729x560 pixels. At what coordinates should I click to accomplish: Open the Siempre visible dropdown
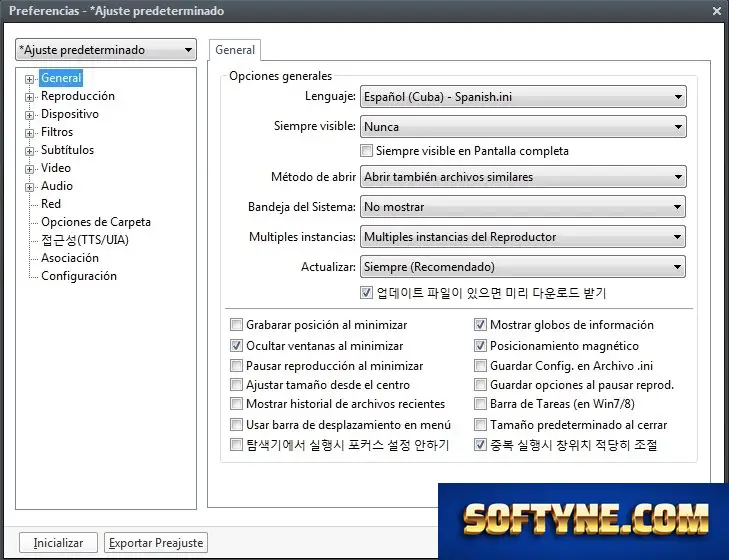(x=523, y=127)
